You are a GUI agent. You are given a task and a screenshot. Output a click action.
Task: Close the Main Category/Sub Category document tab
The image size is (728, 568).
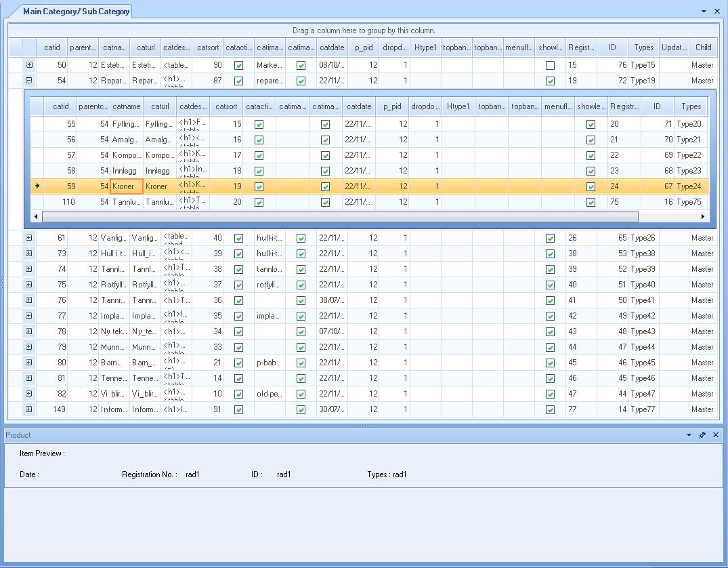(x=717, y=11)
